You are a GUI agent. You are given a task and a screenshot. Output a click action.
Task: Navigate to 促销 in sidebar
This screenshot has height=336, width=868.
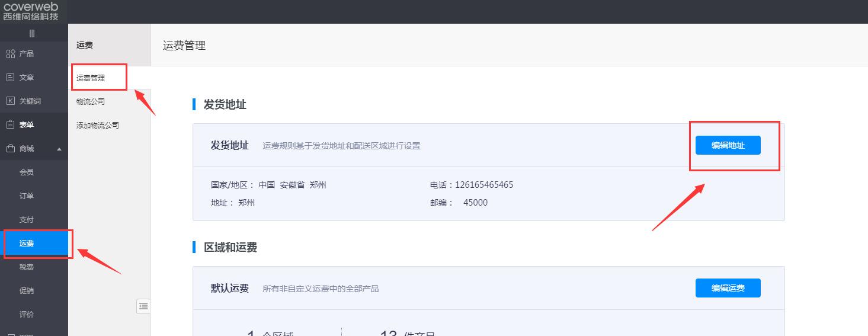tap(27, 291)
